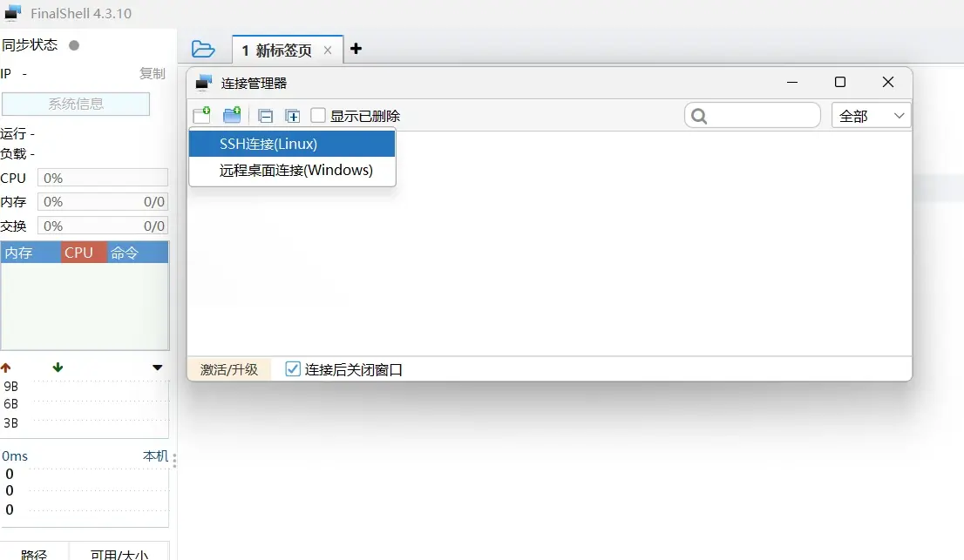Enable the 显示已删除 checkbox
Image resolution: width=964 pixels, height=560 pixels.
pos(318,116)
